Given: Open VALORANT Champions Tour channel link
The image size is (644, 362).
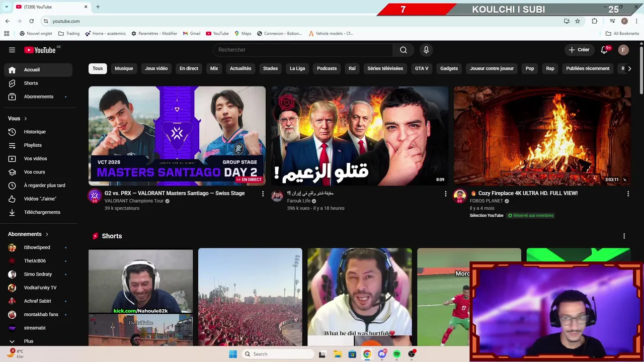Looking at the screenshot, I should coord(134,201).
